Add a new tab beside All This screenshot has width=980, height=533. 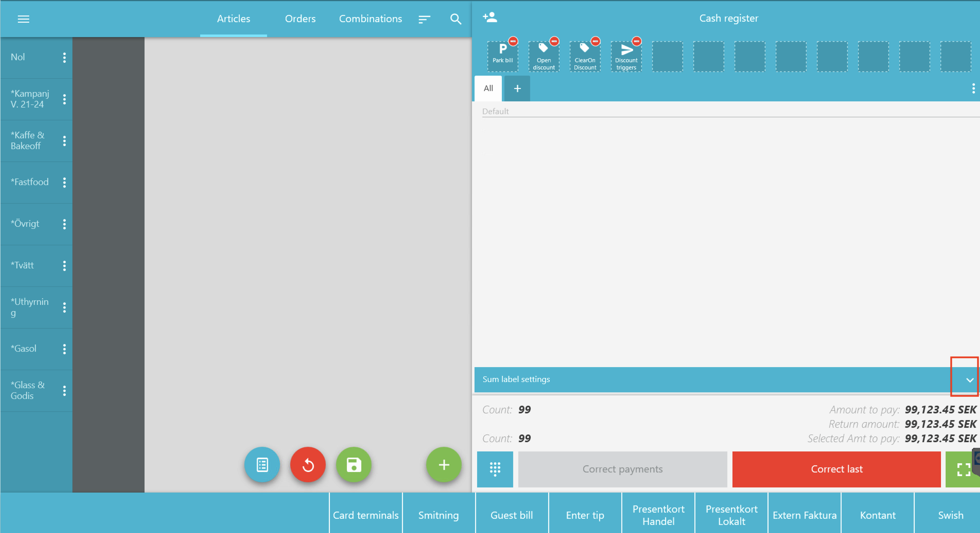point(517,89)
